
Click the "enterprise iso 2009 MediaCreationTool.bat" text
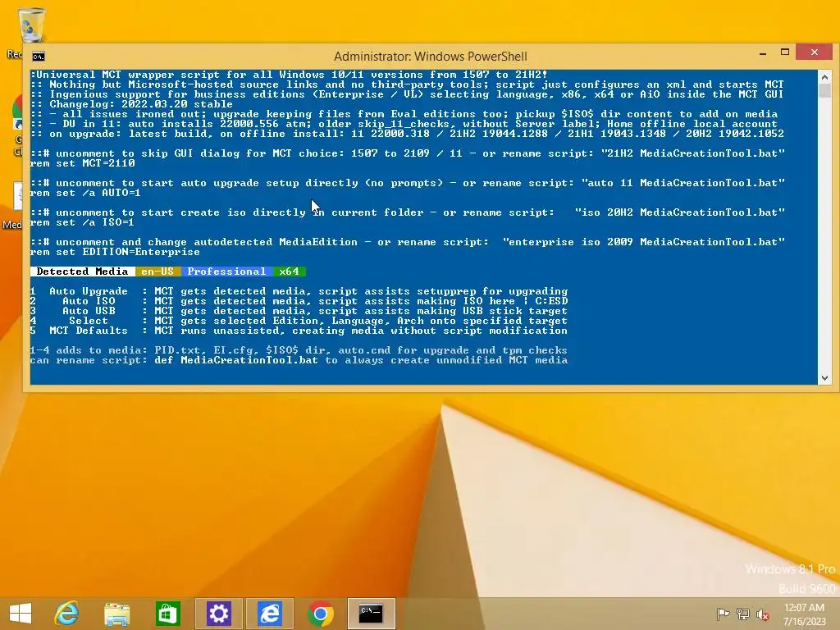(644, 242)
